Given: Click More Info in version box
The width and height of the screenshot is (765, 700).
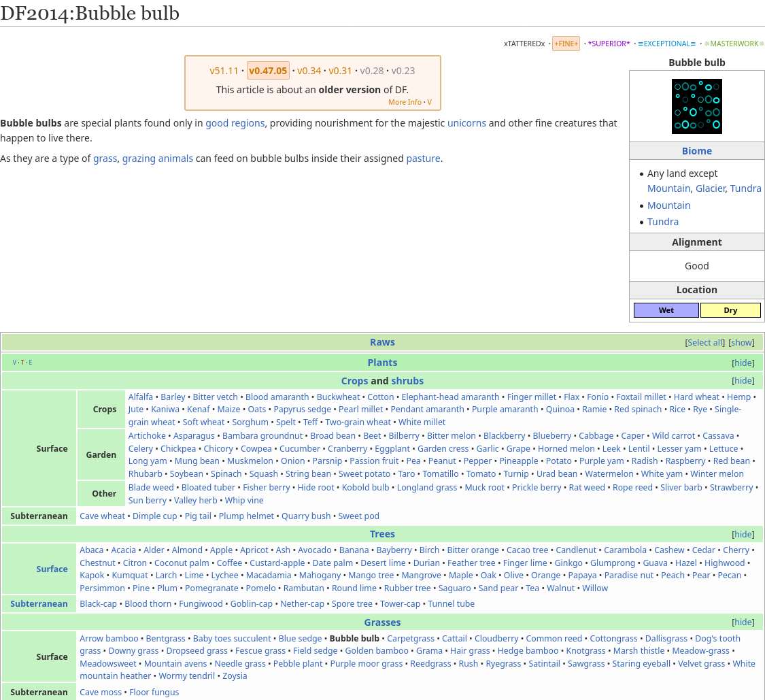Looking at the screenshot, I should [405, 102].
